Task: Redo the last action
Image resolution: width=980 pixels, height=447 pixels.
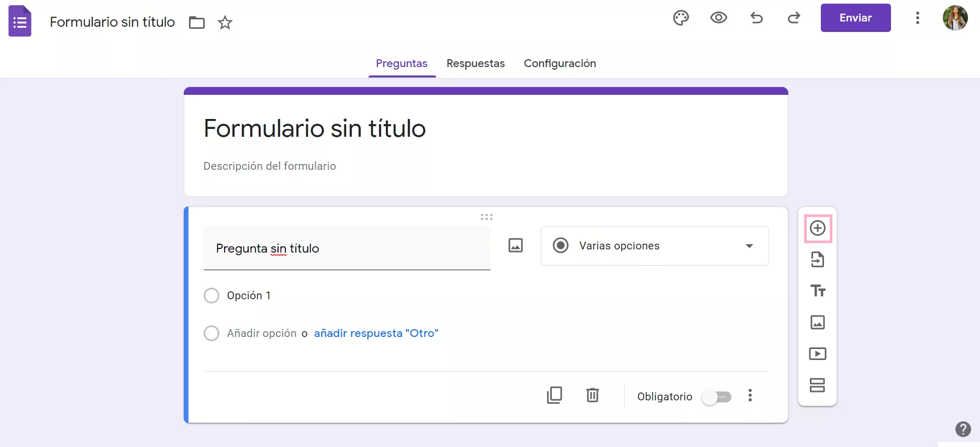Action: coord(794,18)
